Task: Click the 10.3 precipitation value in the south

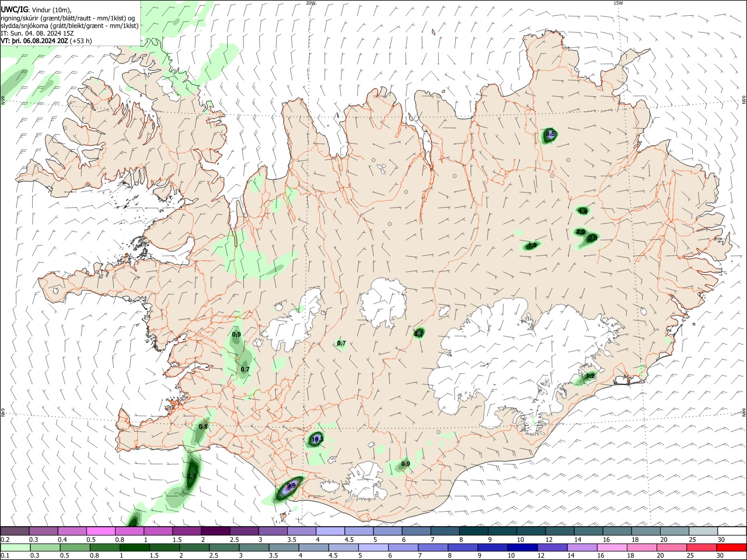Action: 317,439
